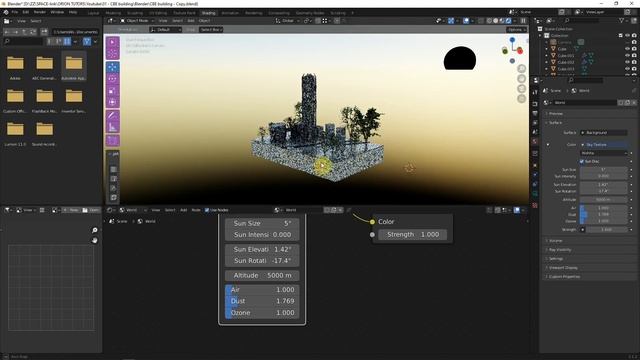Screen dimensions: 640x360
Task: Open the Options button in viewport
Action: (x=516, y=29)
